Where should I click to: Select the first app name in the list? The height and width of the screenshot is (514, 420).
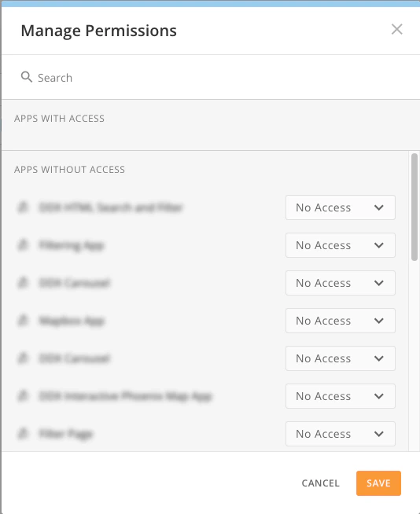[111, 207]
